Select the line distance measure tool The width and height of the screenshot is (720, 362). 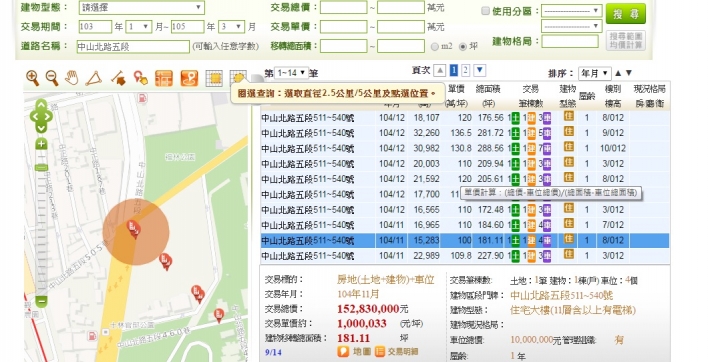[118, 78]
